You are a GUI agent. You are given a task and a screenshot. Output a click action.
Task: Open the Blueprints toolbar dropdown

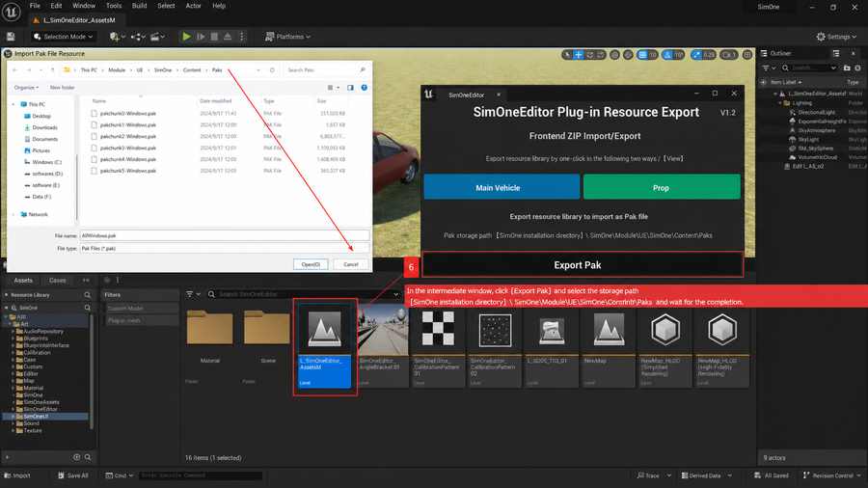(138, 37)
